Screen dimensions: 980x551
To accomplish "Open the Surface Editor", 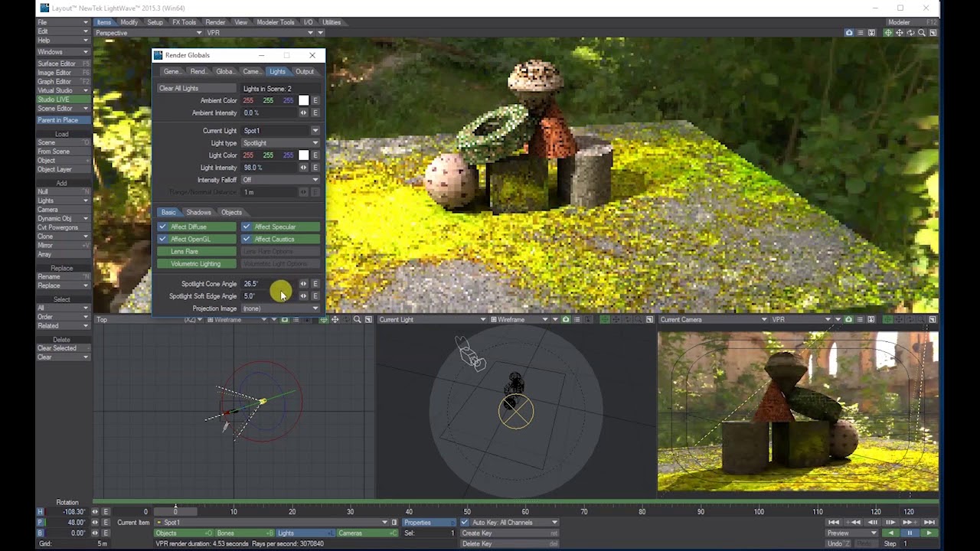I will pyautogui.click(x=63, y=64).
